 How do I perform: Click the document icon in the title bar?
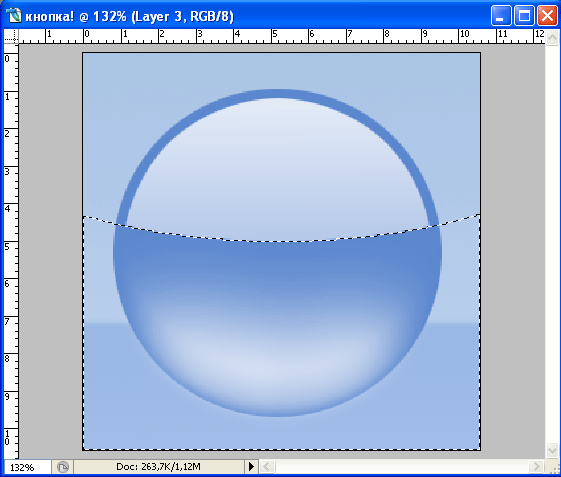[14, 15]
